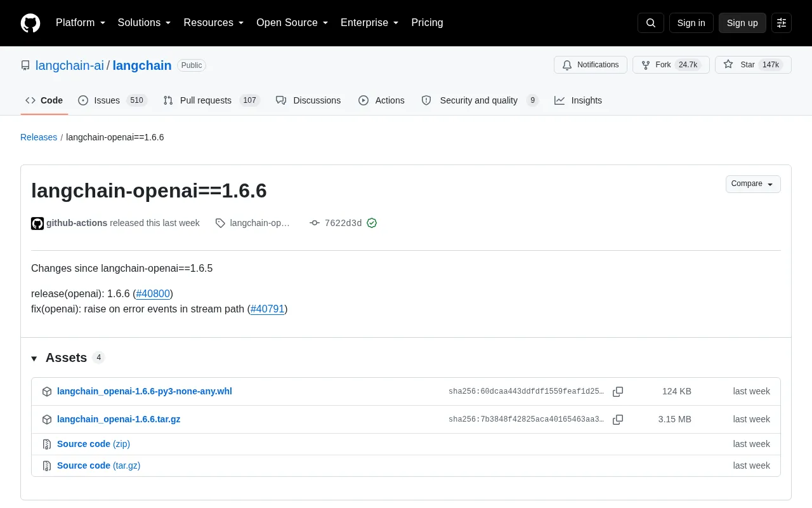The image size is (812, 508).
Task: Open pull request #40791
Action: coord(267,309)
